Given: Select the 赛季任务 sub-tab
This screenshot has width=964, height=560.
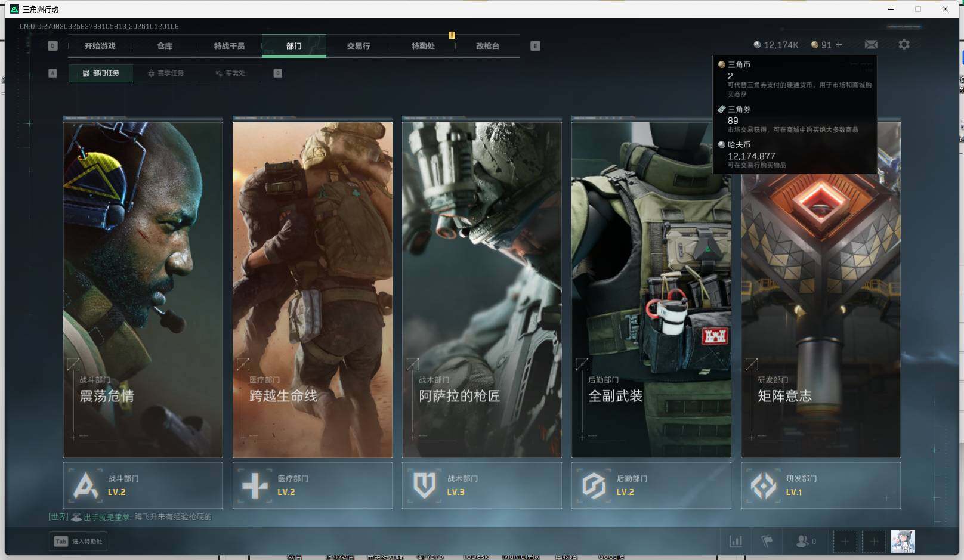Looking at the screenshot, I should pyautogui.click(x=166, y=73).
